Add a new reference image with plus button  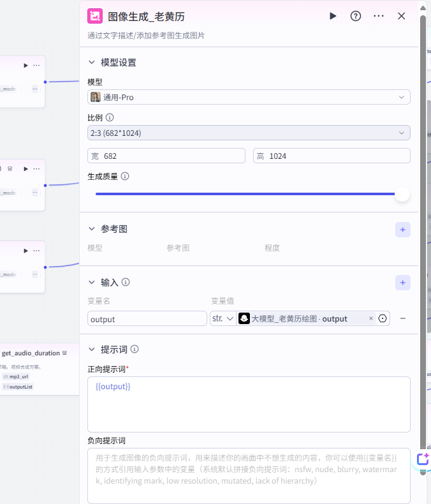402,230
